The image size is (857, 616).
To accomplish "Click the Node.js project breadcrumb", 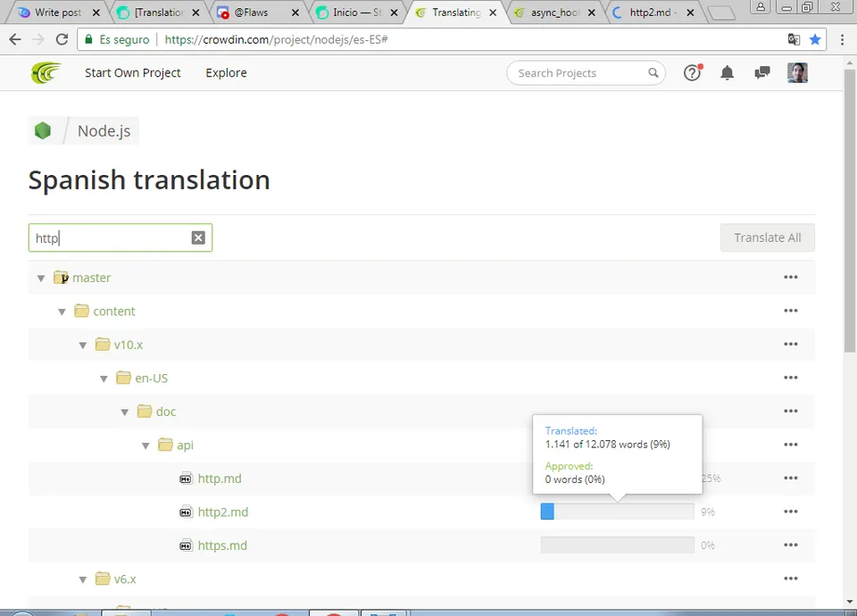I will click(x=104, y=131).
